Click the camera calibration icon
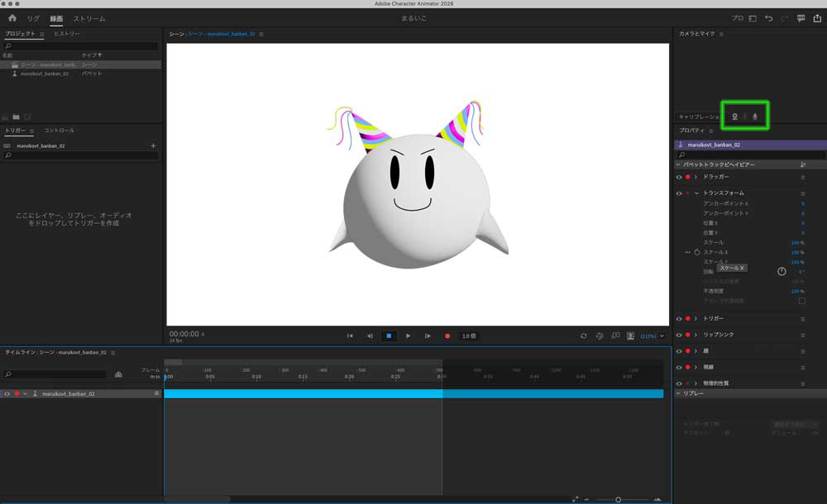 (x=734, y=116)
